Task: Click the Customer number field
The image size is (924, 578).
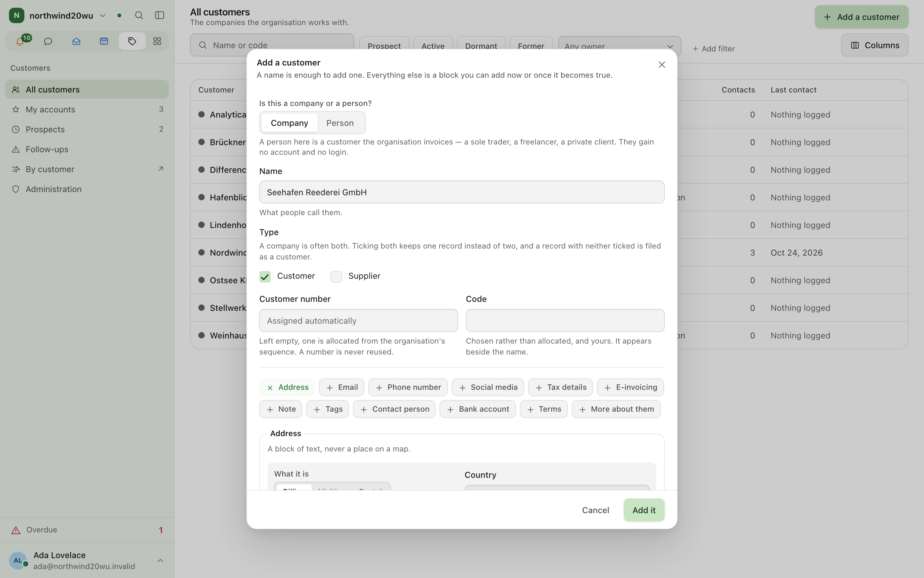Action: [358, 321]
